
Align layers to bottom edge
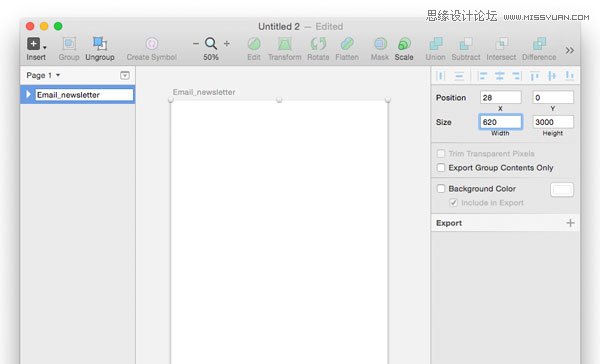point(569,76)
